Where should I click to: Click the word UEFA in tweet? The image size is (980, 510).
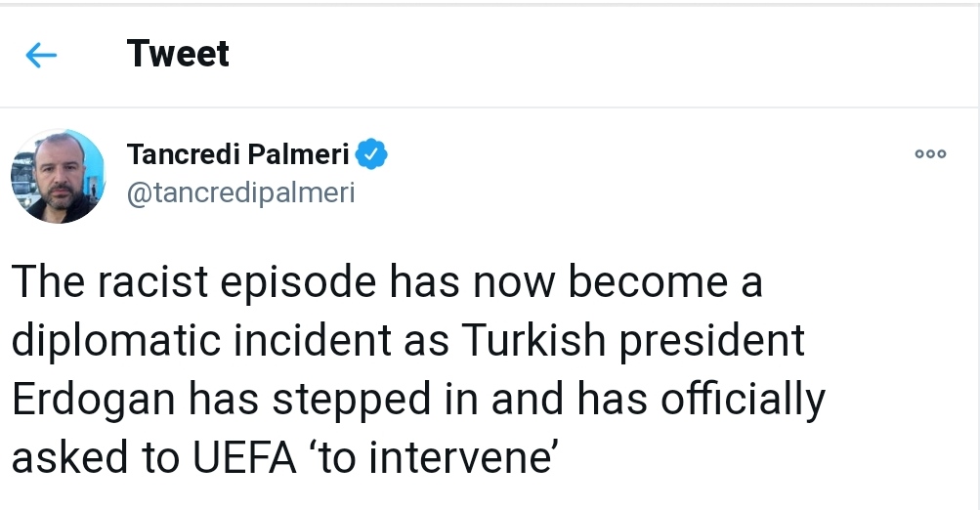click(244, 457)
